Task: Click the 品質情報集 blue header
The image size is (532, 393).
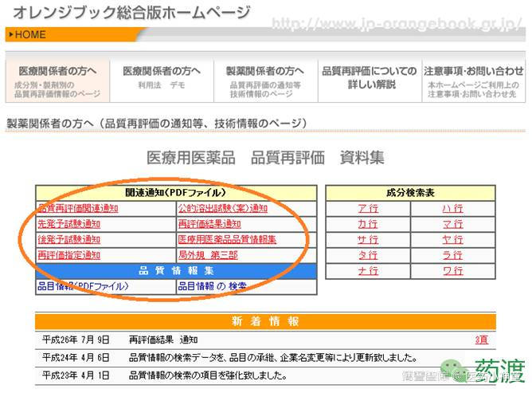Action: pos(176,271)
